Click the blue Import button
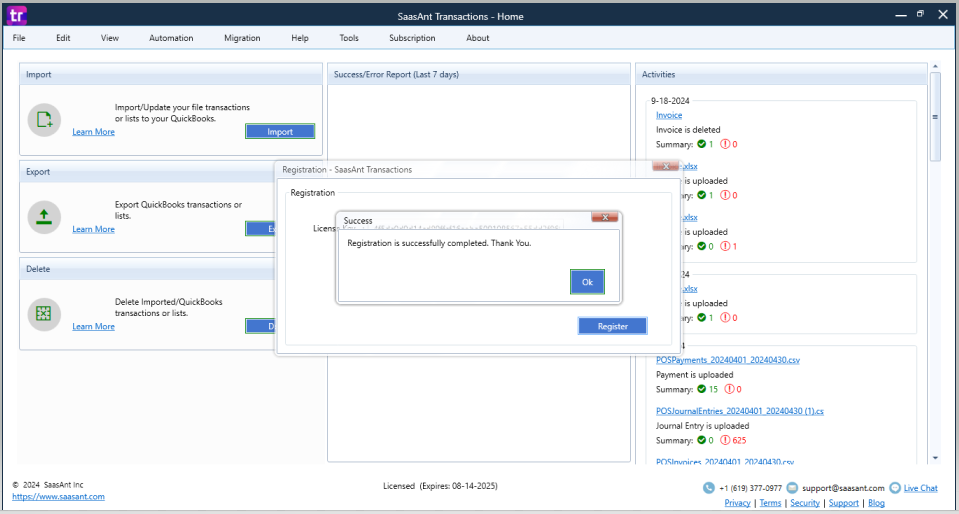This screenshot has height=514, width=959. tap(280, 132)
